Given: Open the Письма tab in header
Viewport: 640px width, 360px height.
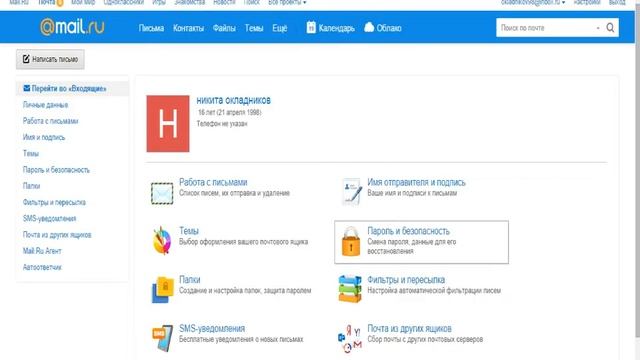Looking at the screenshot, I should tap(151, 28).
